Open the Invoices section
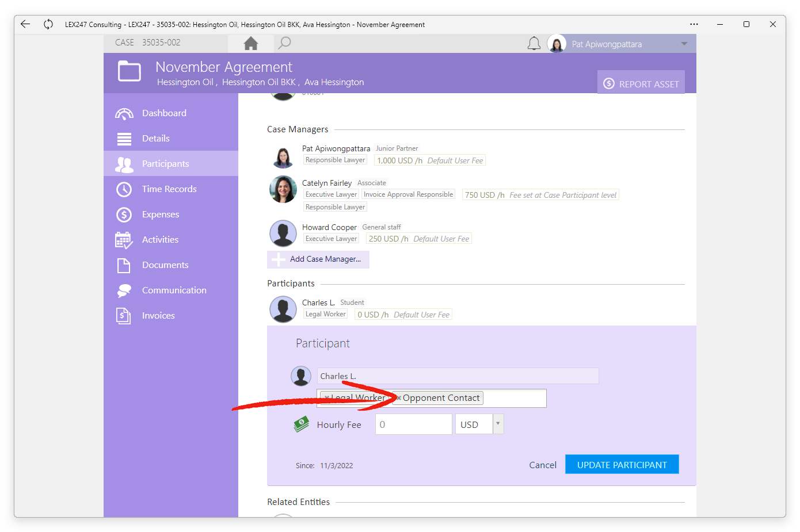800x532 pixels. coord(171,316)
